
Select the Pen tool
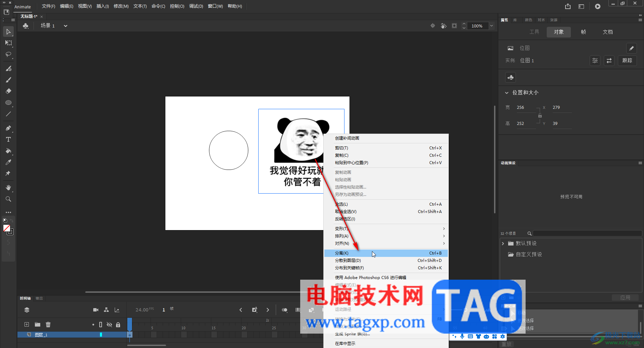point(8,128)
